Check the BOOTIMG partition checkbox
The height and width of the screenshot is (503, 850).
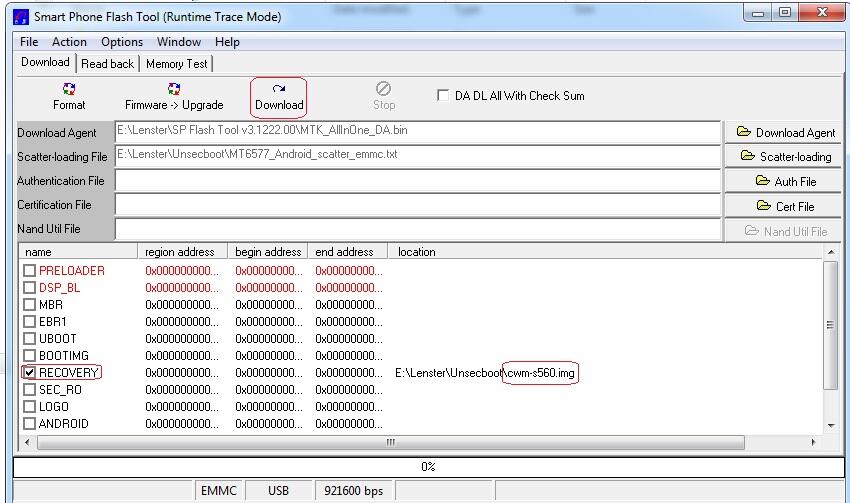[29, 356]
